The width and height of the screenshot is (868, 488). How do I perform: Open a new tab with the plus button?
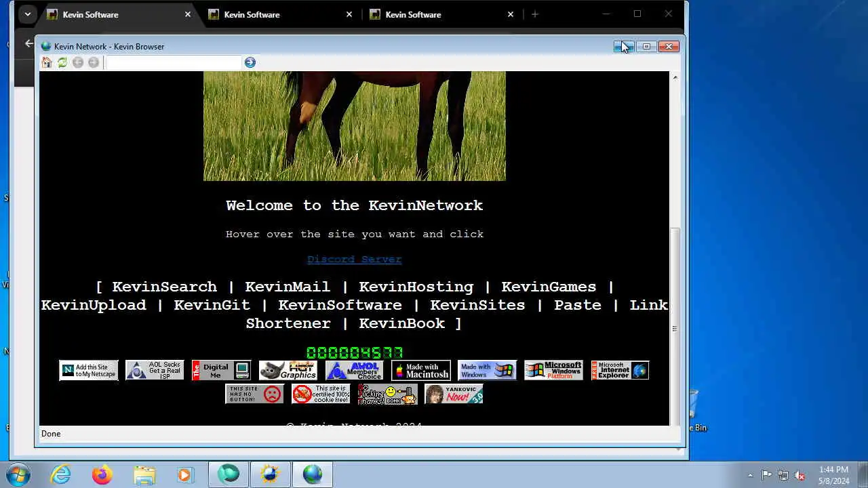click(x=535, y=14)
